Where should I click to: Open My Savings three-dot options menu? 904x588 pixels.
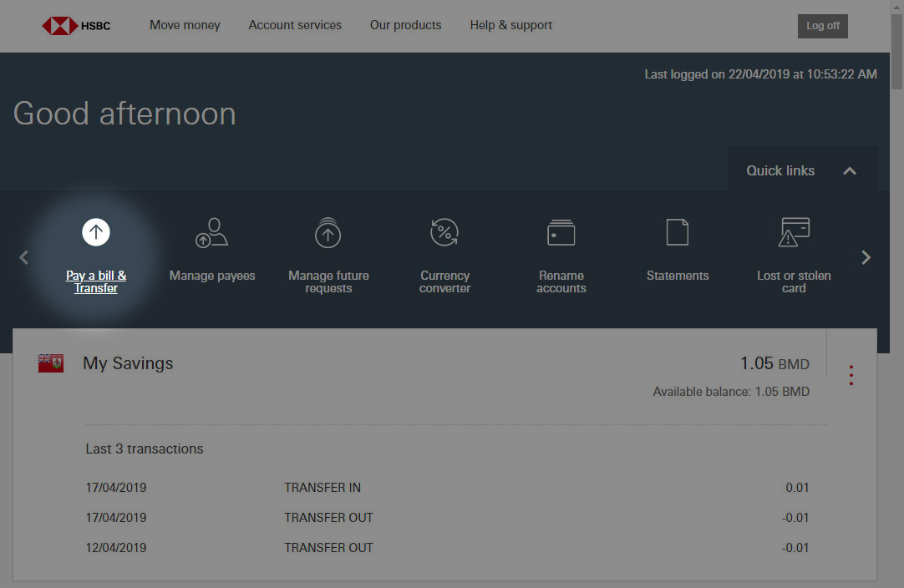(x=851, y=375)
